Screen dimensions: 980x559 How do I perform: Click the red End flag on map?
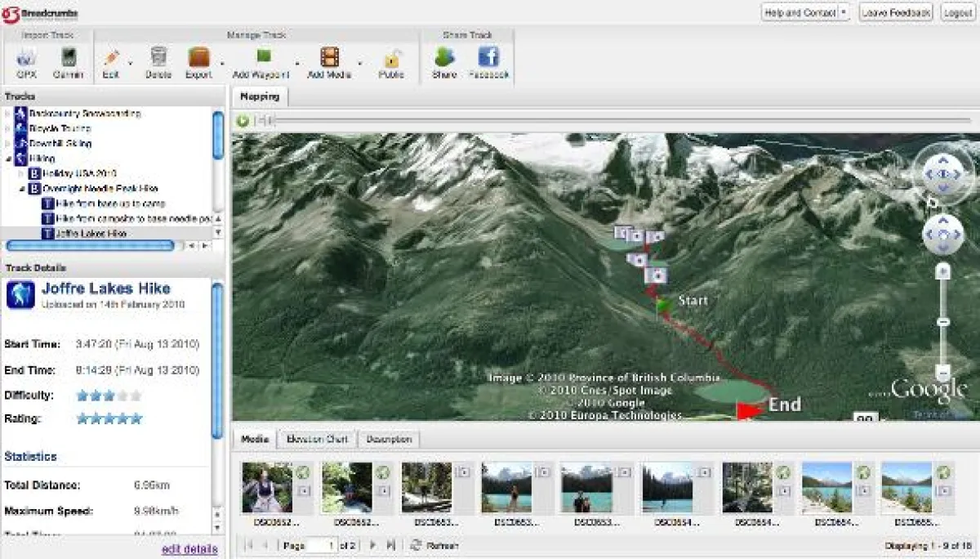coord(750,409)
